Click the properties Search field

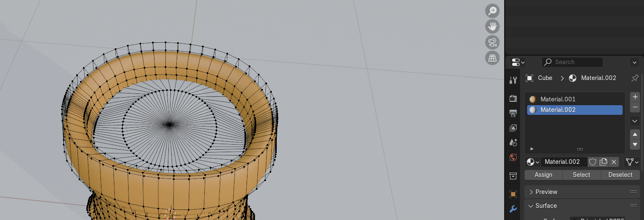pyautogui.click(x=572, y=62)
